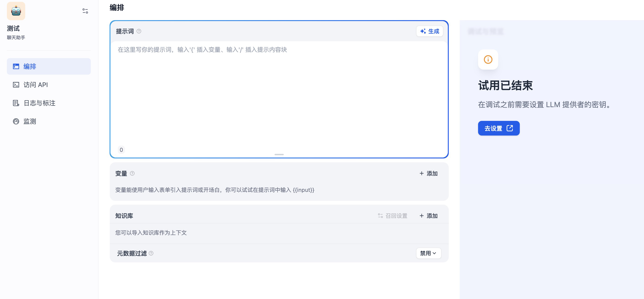Click the orange info icon
The height and width of the screenshot is (299, 644).
[x=488, y=60]
